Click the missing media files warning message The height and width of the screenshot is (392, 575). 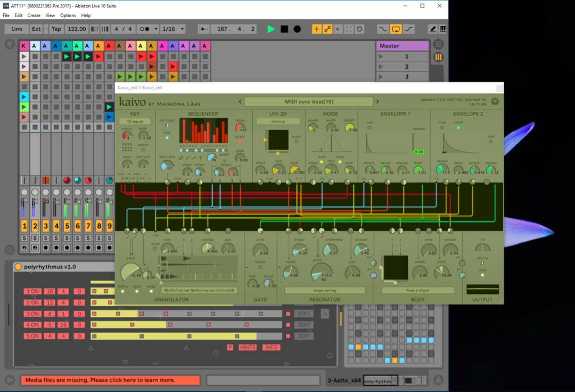coord(110,380)
